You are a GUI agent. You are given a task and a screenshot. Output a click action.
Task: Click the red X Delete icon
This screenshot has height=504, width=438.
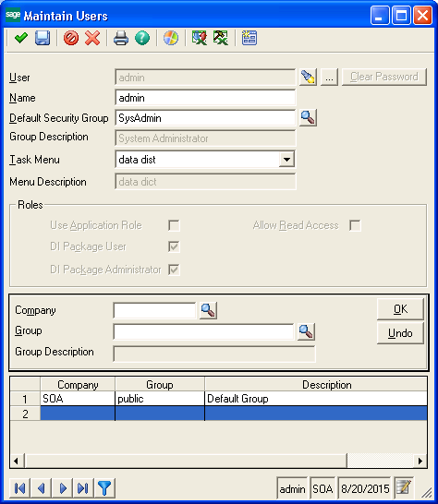pyautogui.click(x=92, y=38)
